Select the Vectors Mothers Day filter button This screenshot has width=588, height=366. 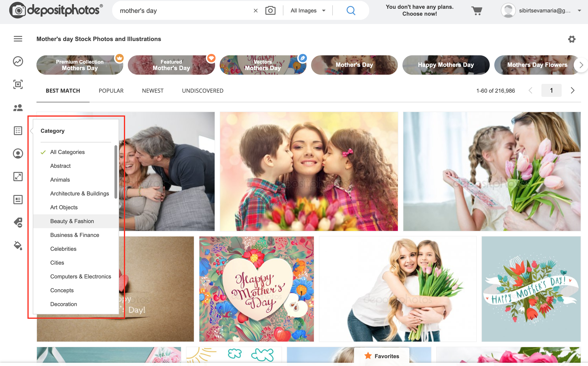[x=263, y=65]
